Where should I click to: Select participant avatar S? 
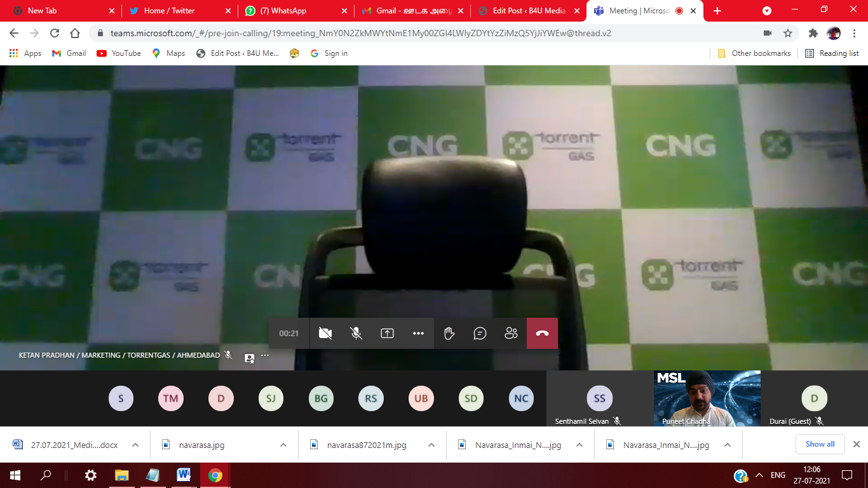(121, 398)
